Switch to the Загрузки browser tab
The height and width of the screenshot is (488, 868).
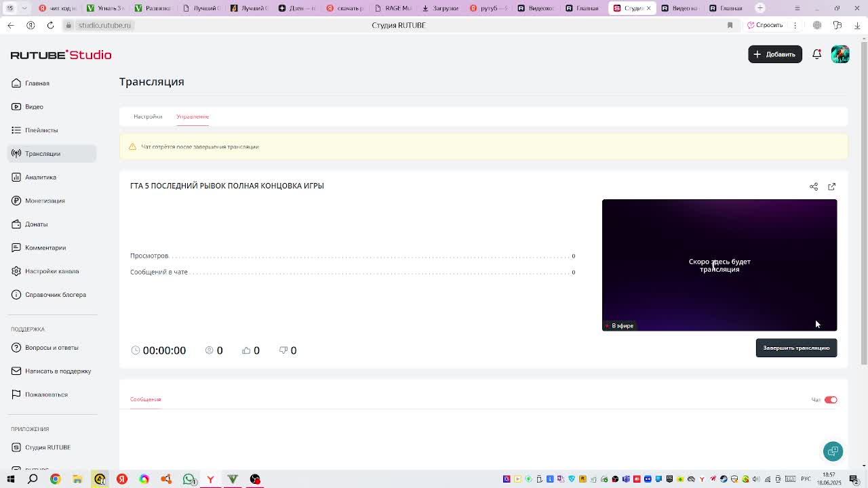coord(439,8)
